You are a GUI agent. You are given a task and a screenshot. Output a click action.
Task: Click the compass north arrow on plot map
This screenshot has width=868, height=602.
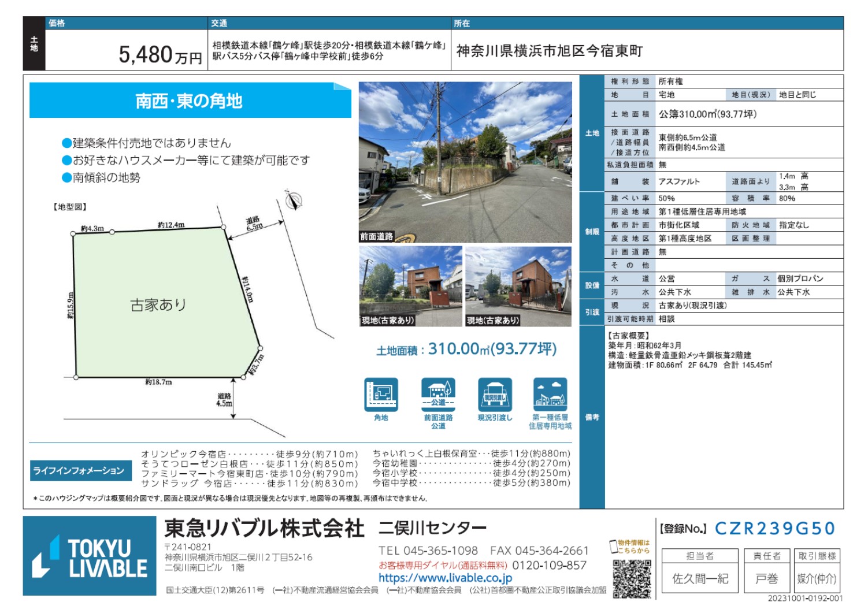coord(294,200)
